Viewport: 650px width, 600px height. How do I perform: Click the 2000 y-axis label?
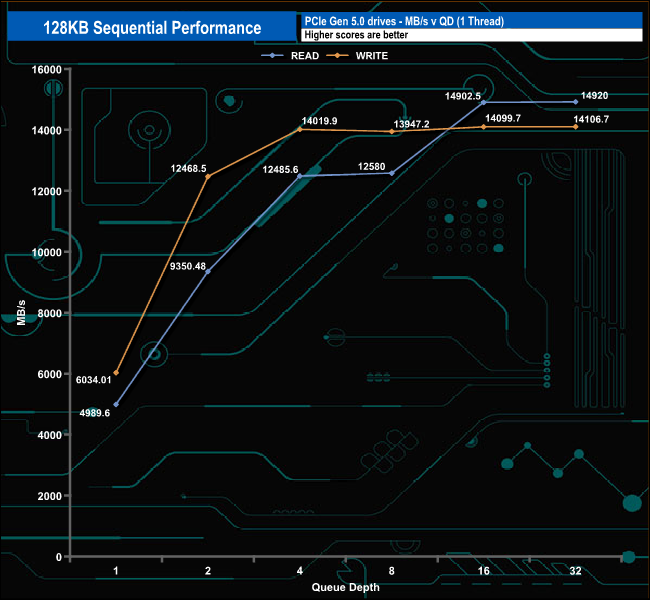pos(50,496)
